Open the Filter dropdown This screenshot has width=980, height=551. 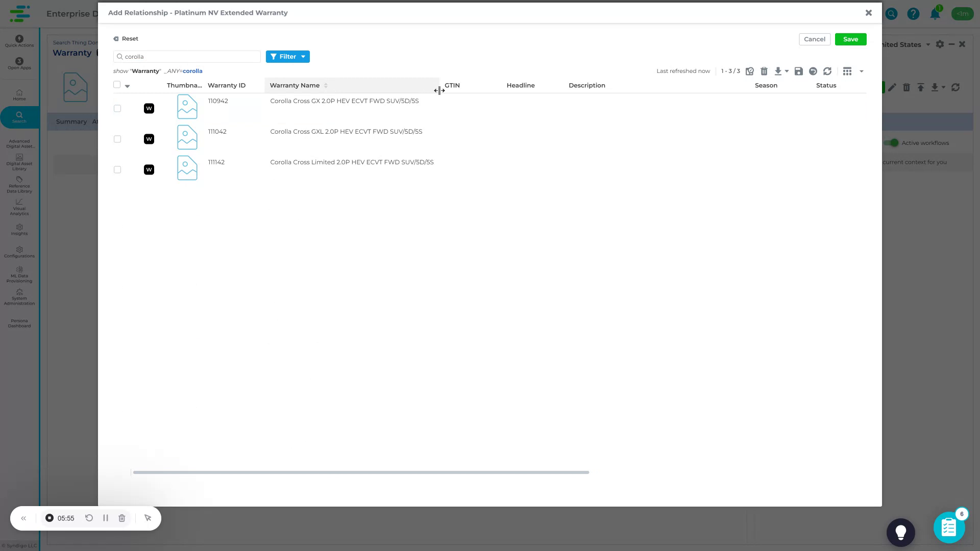pos(287,56)
